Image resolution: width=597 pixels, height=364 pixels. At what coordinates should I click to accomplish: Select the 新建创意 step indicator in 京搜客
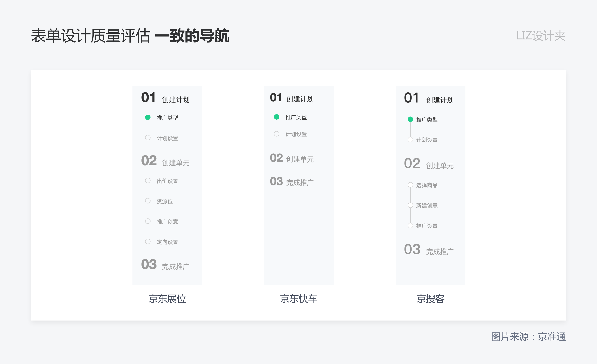click(x=410, y=205)
